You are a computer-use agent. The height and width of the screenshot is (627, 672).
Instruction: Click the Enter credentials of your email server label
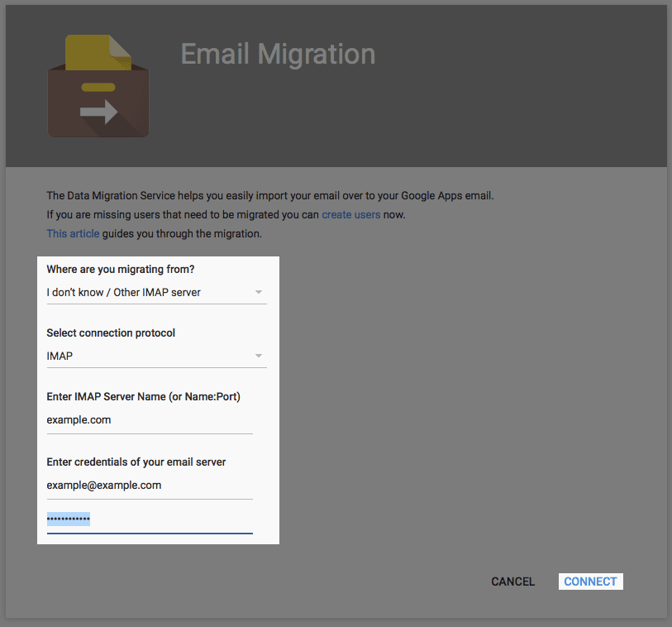[x=136, y=462]
